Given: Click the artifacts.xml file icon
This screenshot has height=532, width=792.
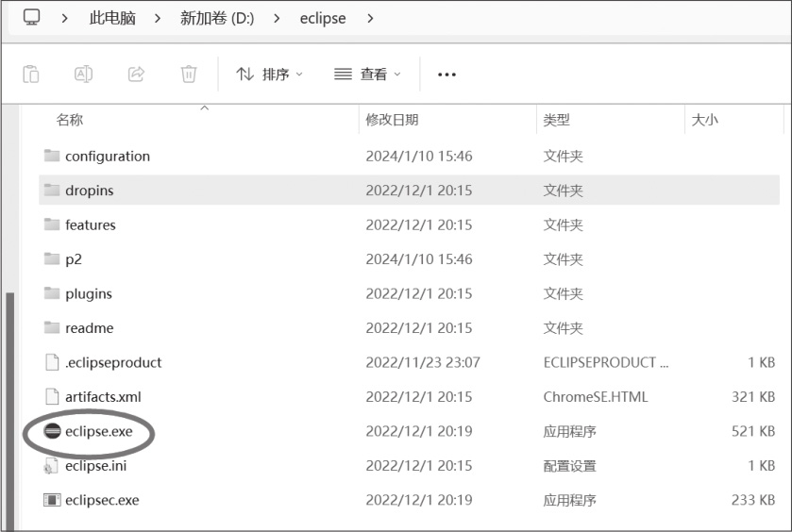Looking at the screenshot, I should pos(52,396).
